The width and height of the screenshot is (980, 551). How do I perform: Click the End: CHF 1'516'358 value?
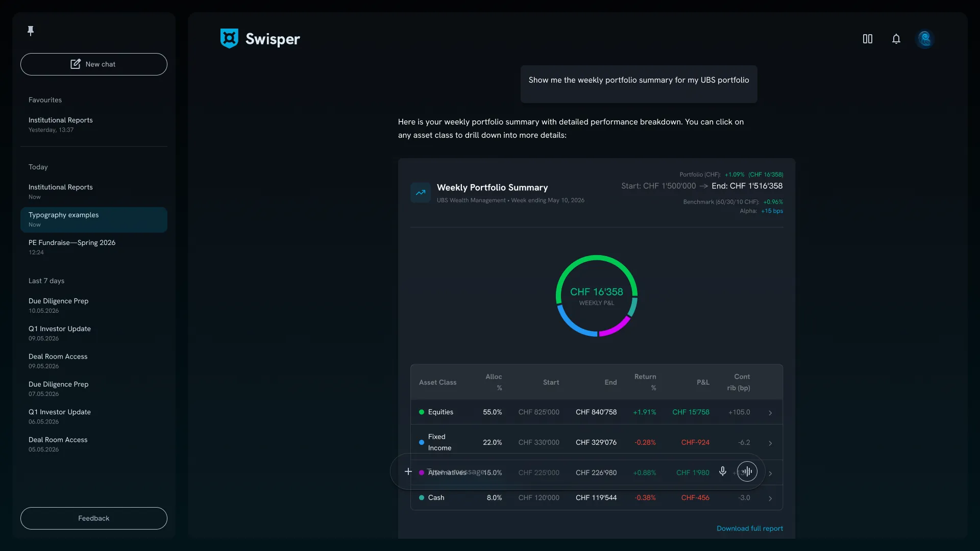(x=747, y=186)
